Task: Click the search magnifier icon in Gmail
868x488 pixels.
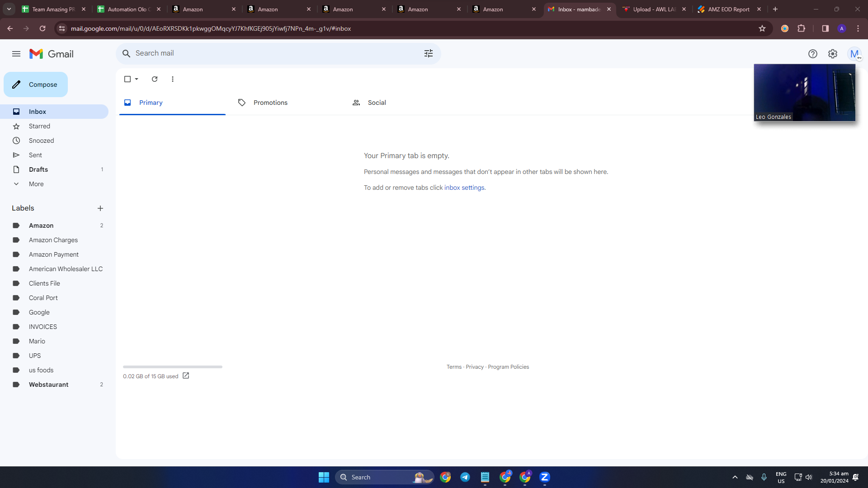Action: tap(127, 53)
